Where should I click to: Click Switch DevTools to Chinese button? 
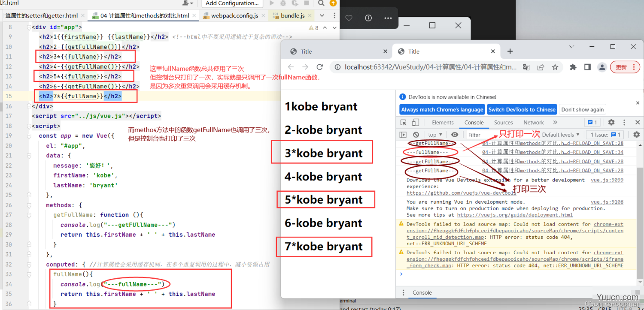[522, 109]
